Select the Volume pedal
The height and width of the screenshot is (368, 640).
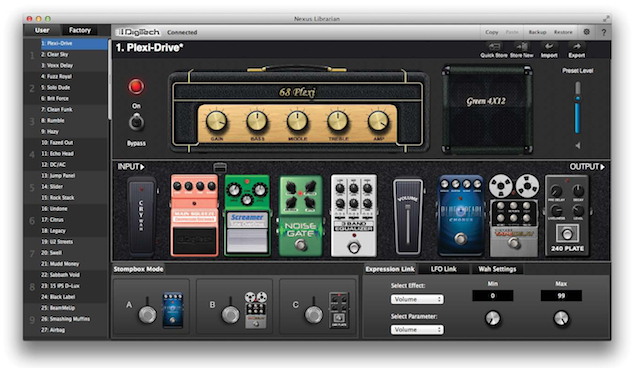pyautogui.click(x=408, y=217)
